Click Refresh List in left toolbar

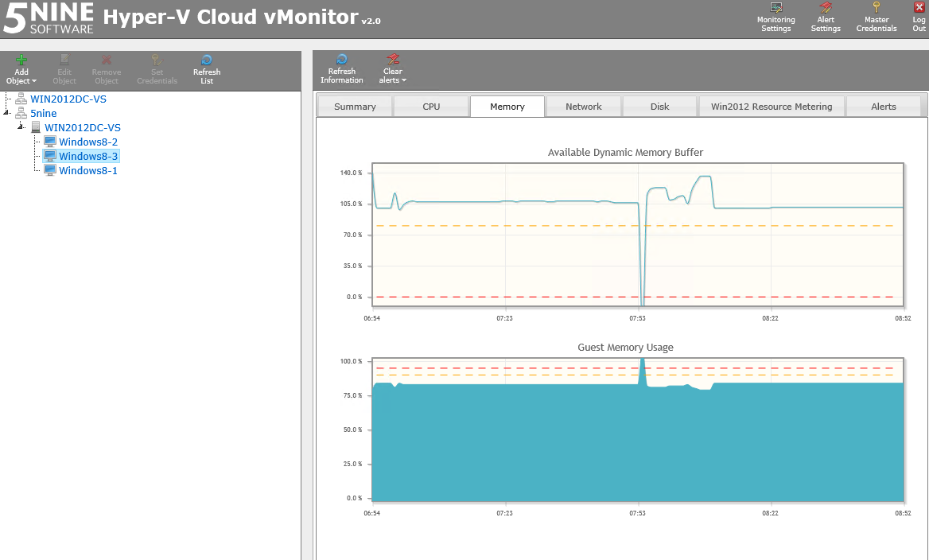[207, 69]
